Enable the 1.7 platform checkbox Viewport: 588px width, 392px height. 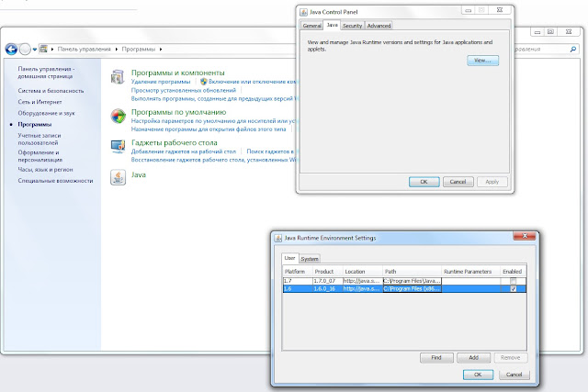(513, 281)
